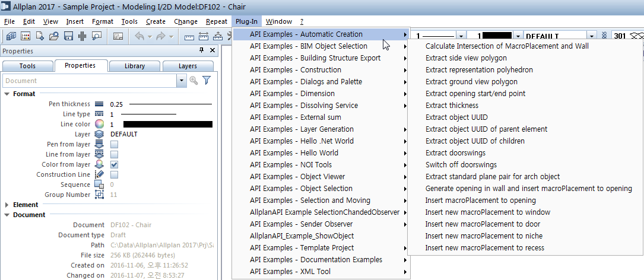644x280 pixels.
Task: Open the undo history dropdown arrow
Action: (x=150, y=37)
